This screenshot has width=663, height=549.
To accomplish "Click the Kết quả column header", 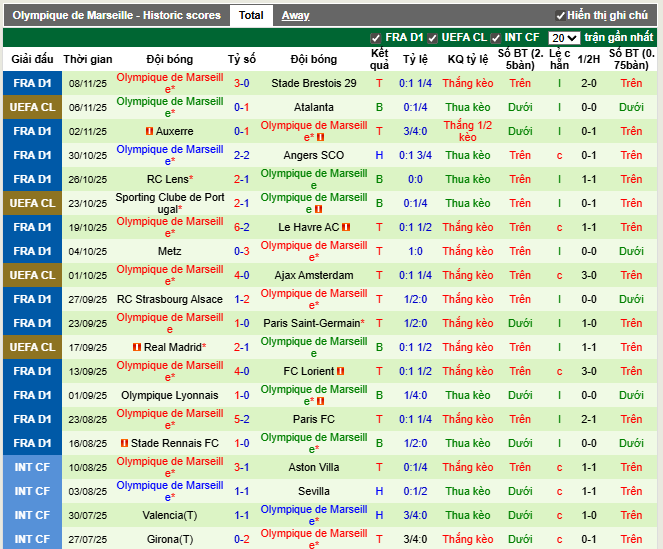I will click(379, 59).
